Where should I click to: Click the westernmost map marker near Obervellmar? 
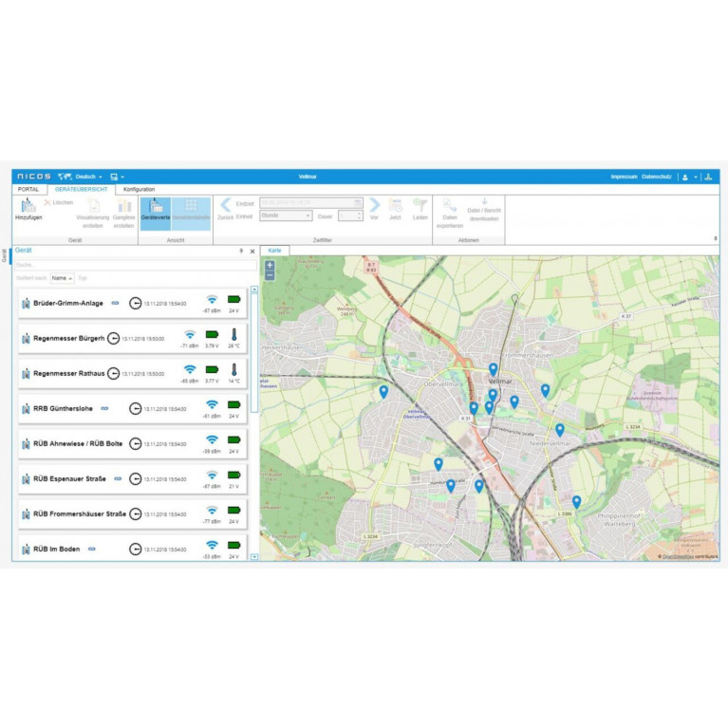click(383, 392)
